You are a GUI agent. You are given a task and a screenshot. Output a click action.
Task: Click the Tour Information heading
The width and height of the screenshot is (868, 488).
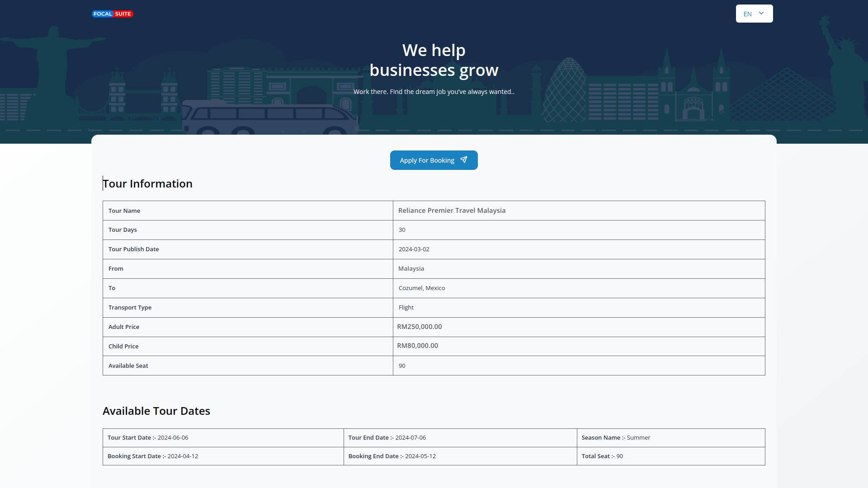(147, 184)
